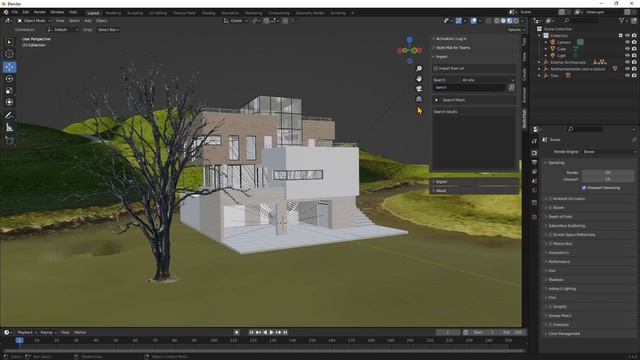Open Scene properties tab icon
The height and width of the screenshot is (360, 640).
click(534, 181)
